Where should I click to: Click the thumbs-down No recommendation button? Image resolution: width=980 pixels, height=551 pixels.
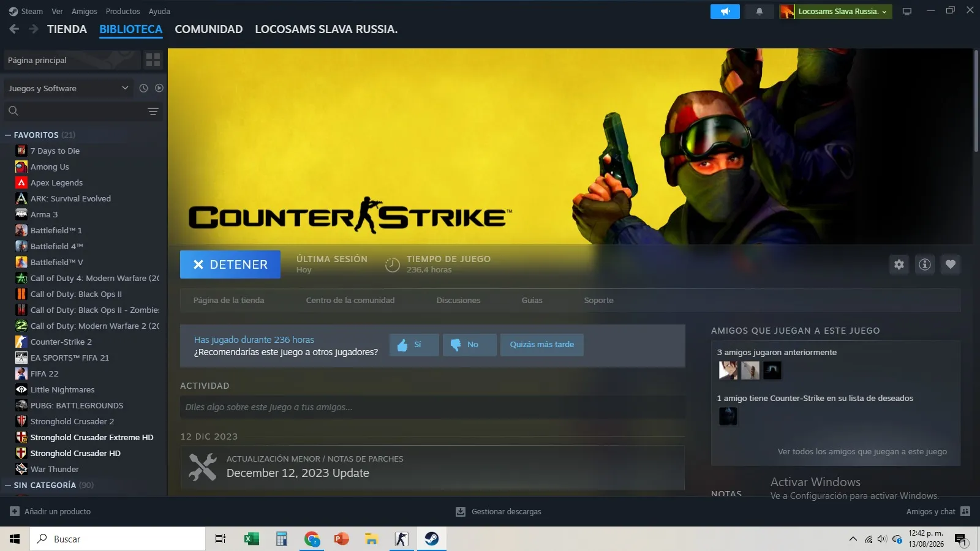tap(470, 345)
